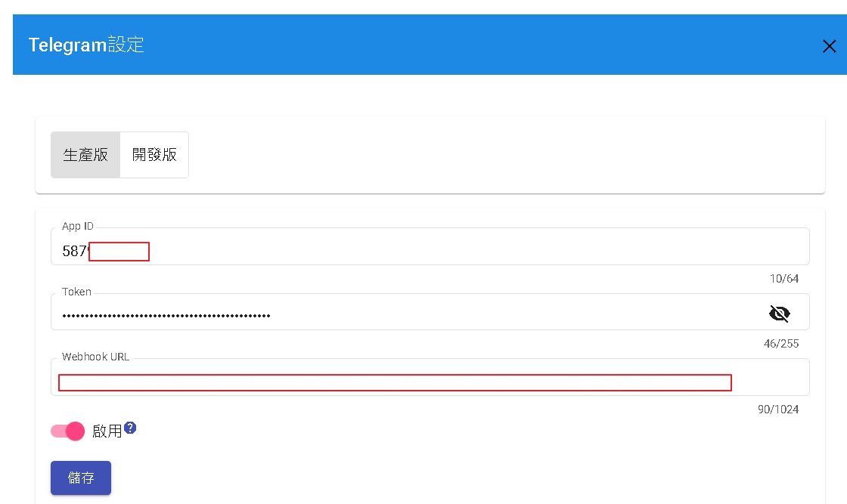Viewport: 847px width, 504px height.
Task: Save settings with the 儲存 button
Action: click(81, 478)
